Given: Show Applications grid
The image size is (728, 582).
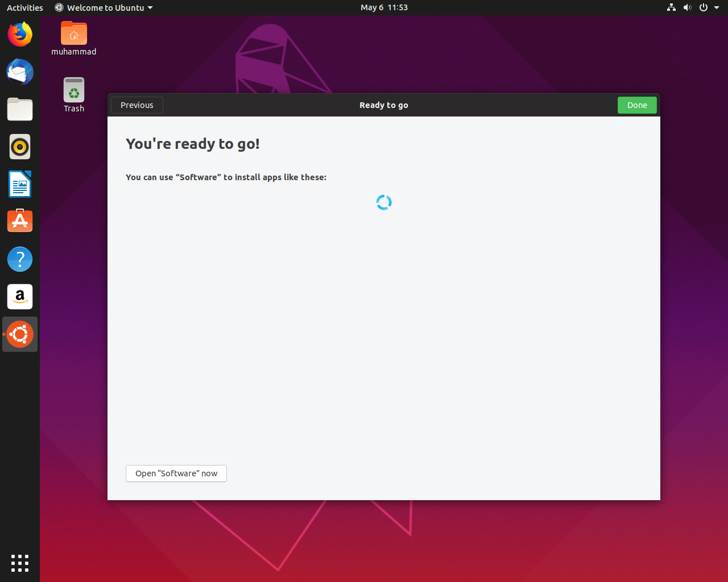Looking at the screenshot, I should pos(20,563).
